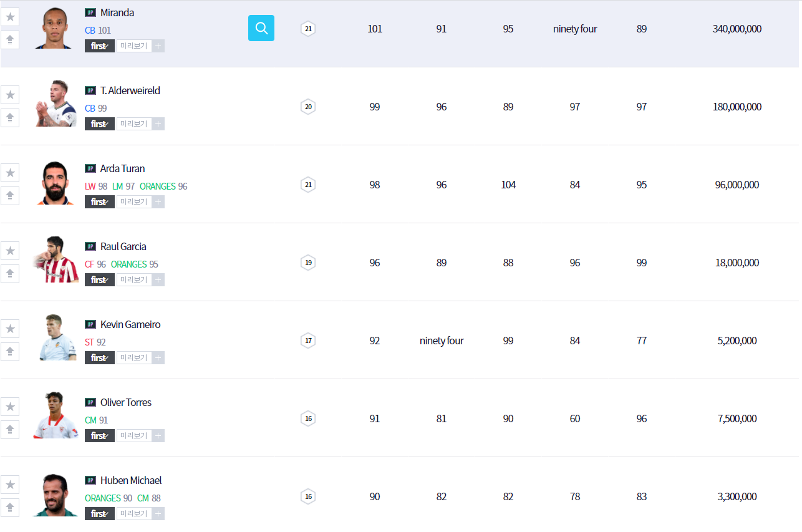Click the 미리보기 preview button for Kevin Gameiro
The image size is (802, 532).
click(x=133, y=358)
